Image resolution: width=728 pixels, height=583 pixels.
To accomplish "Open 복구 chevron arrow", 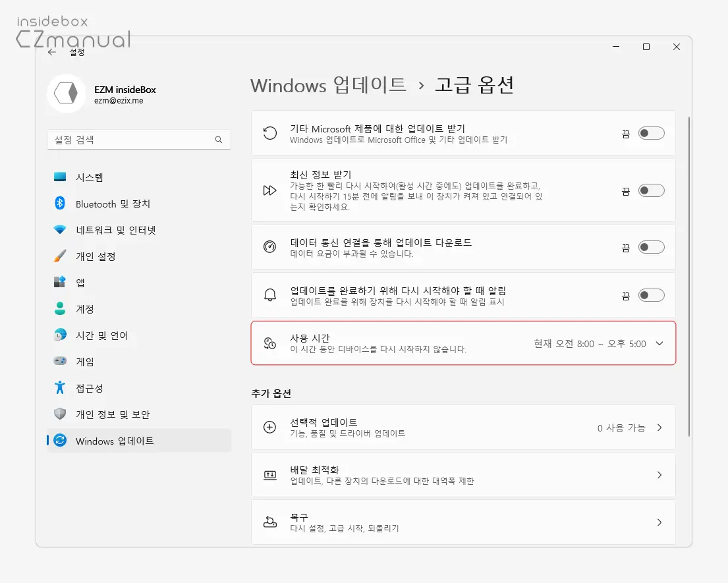I will pos(659,522).
